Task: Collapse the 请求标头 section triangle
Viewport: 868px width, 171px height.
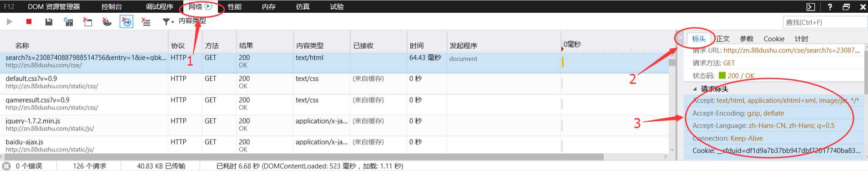Action: (x=695, y=89)
